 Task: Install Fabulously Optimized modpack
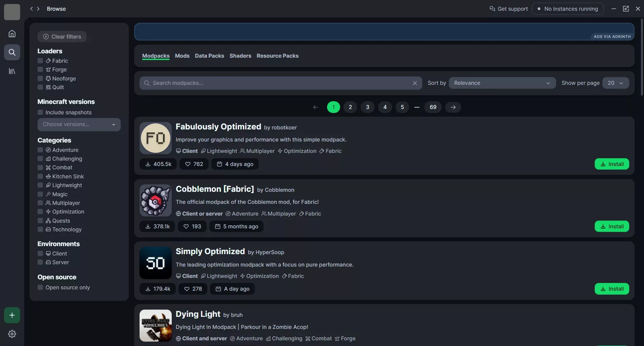point(612,164)
